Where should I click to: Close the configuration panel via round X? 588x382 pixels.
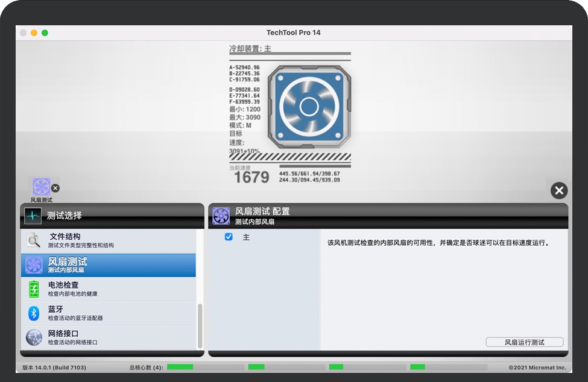558,190
